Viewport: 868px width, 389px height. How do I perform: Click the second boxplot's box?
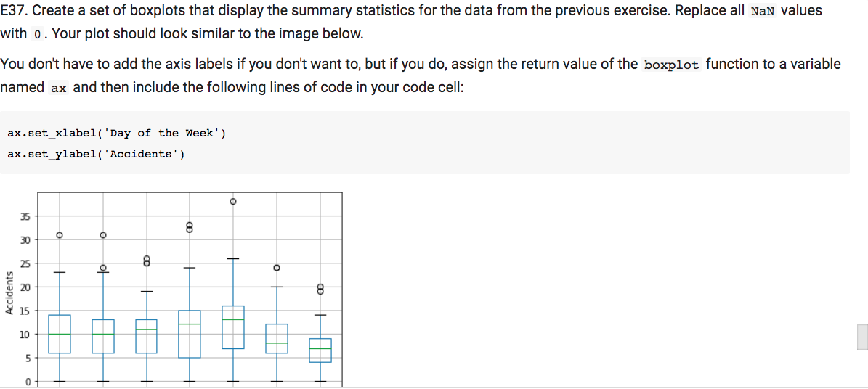103,336
